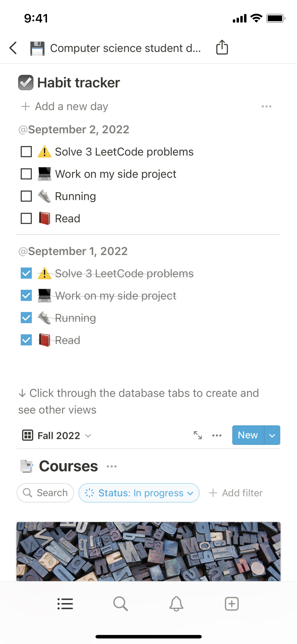Tap the back navigation chevron

(x=13, y=48)
